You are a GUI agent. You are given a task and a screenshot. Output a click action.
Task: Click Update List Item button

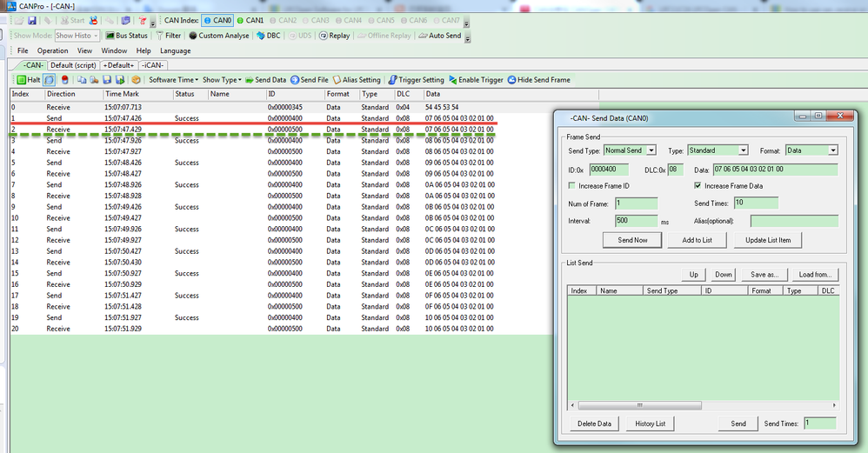(x=768, y=240)
